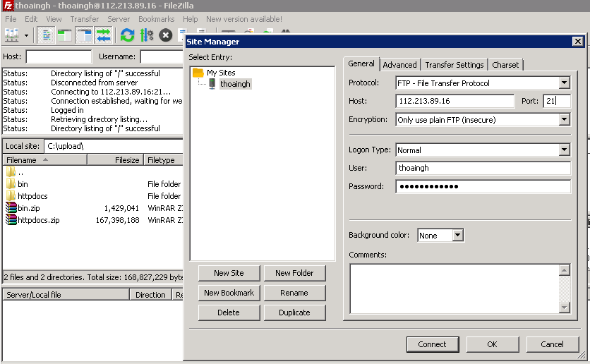Sort local files by Filename column
590x364 pixels.
coord(45,160)
